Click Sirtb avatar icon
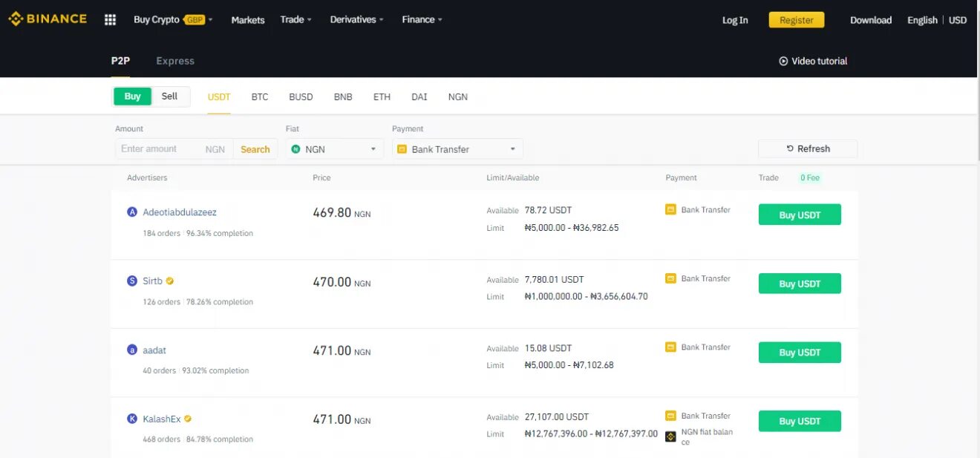This screenshot has width=980, height=458. [132, 281]
